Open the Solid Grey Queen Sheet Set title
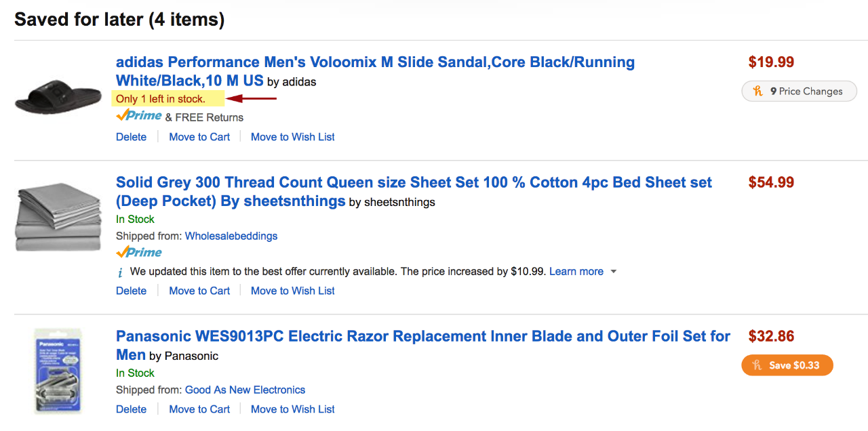The image size is (868, 431). (414, 192)
